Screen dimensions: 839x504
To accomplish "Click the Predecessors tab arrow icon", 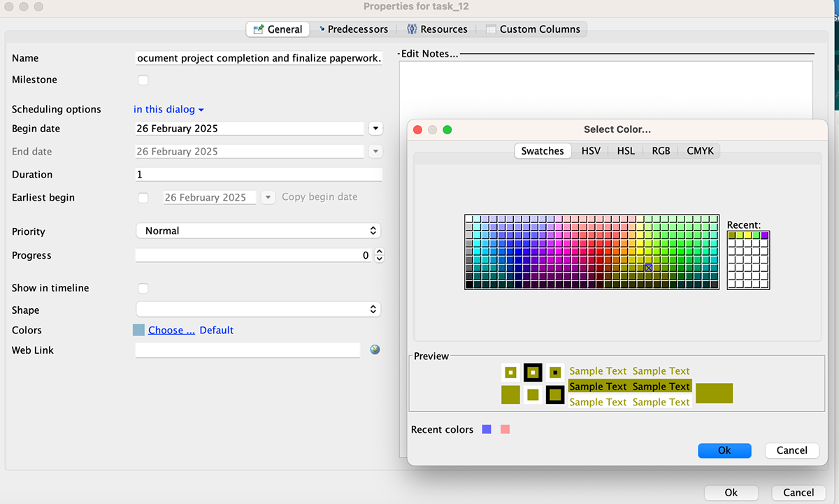I will [322, 29].
